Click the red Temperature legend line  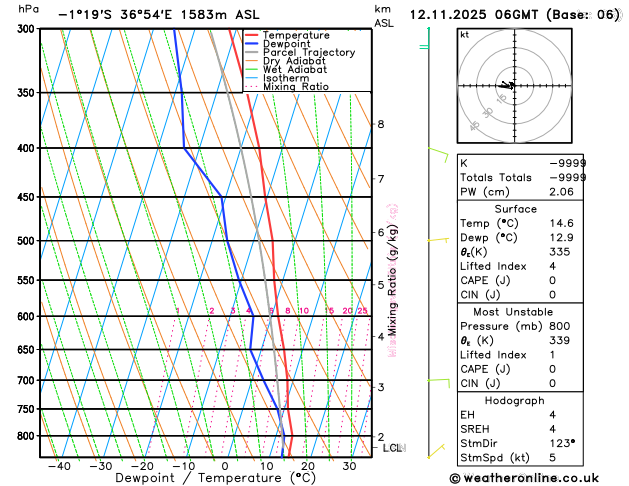(x=252, y=35)
